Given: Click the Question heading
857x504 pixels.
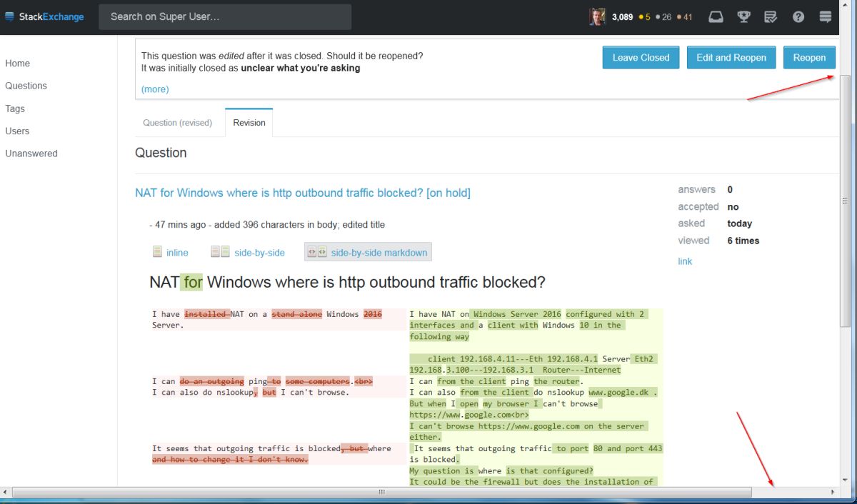Looking at the screenshot, I should tap(161, 153).
